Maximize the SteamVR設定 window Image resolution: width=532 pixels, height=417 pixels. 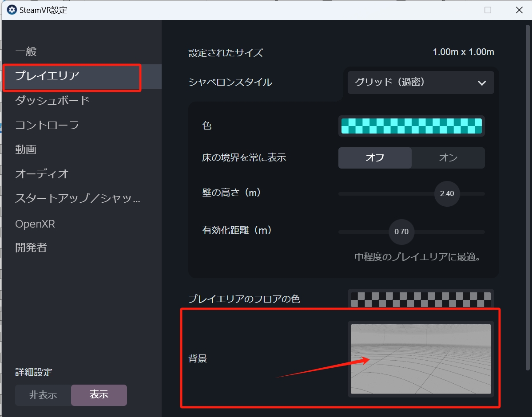click(488, 10)
